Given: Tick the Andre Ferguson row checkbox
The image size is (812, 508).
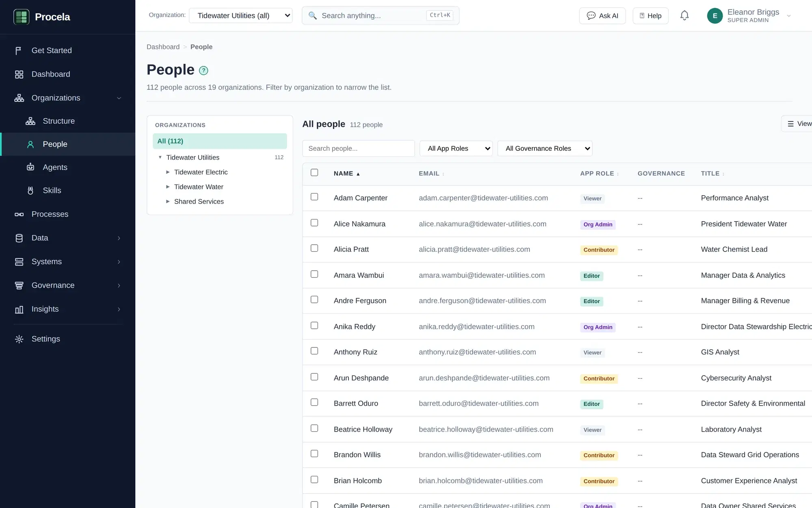Looking at the screenshot, I should coord(314,300).
